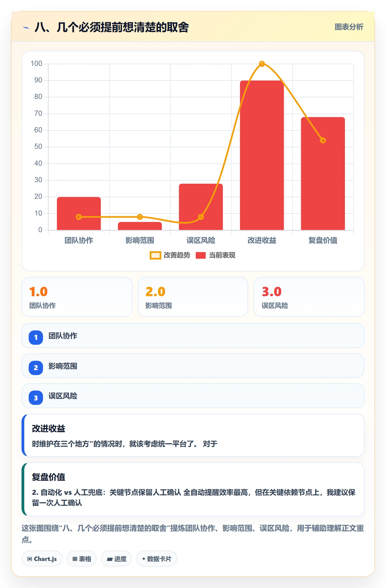Click the lightning icon beside the section title
Image resolution: width=386 pixels, height=588 pixels.
[x=26, y=28]
